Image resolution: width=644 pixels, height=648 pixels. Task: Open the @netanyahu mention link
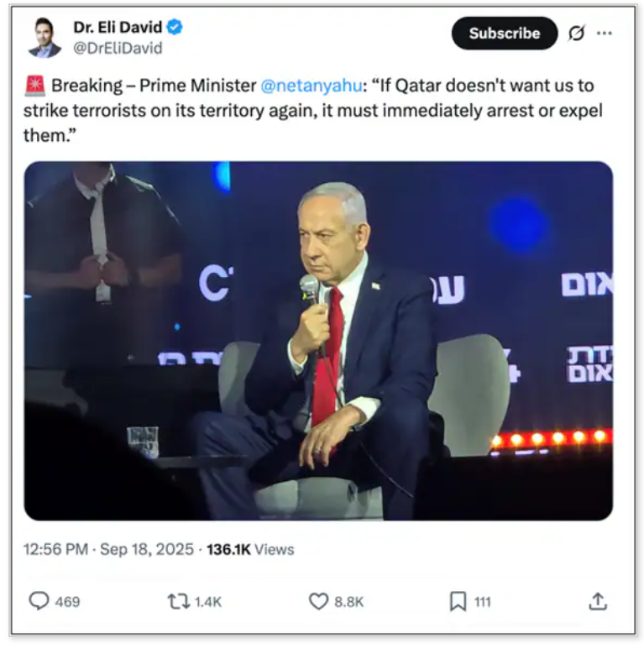pos(312,86)
